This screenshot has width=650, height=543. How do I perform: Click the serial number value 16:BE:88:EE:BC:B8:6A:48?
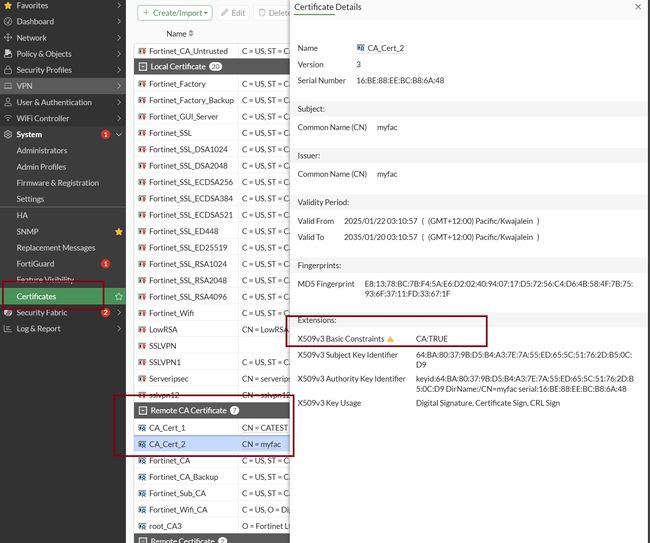(x=400, y=80)
